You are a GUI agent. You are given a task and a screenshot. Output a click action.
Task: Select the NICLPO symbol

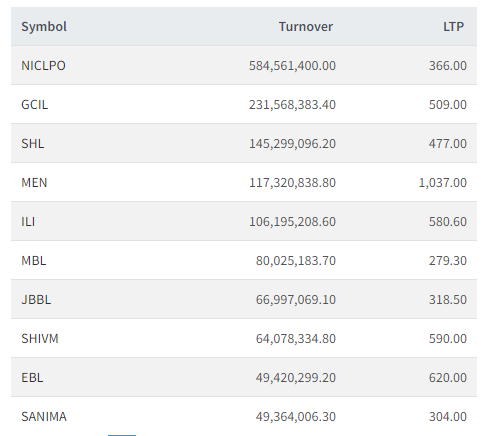coord(43,66)
